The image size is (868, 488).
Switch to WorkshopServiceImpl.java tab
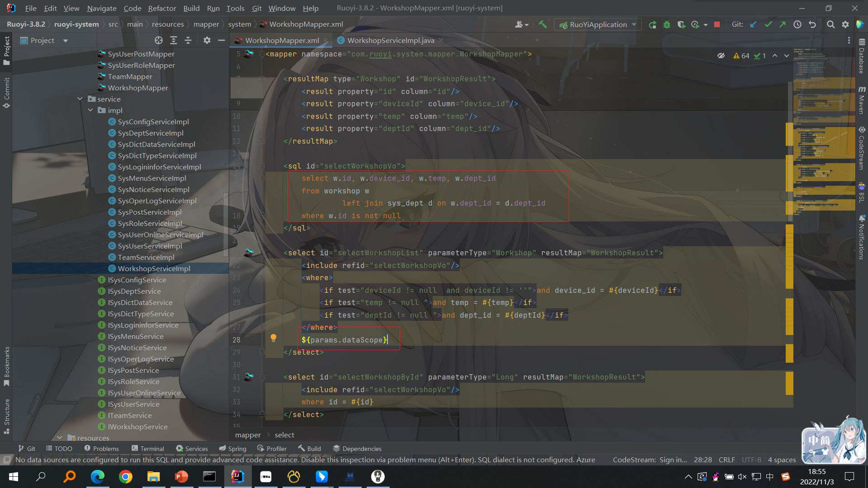[x=390, y=40]
